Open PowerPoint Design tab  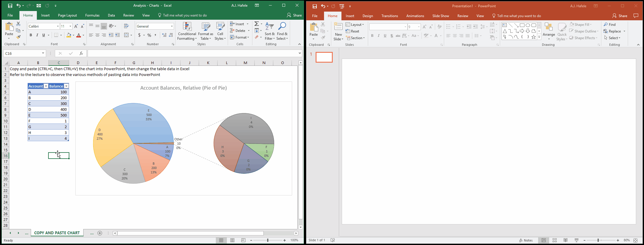click(368, 16)
